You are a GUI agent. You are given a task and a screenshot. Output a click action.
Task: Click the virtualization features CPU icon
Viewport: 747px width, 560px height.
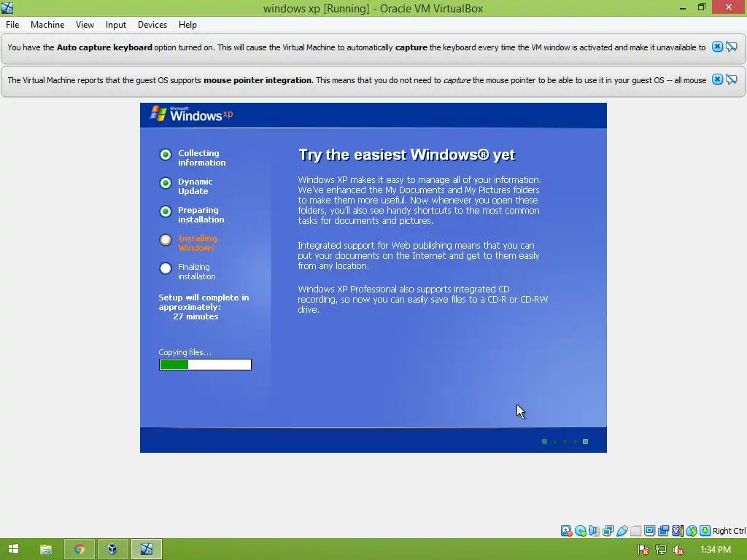point(678,531)
